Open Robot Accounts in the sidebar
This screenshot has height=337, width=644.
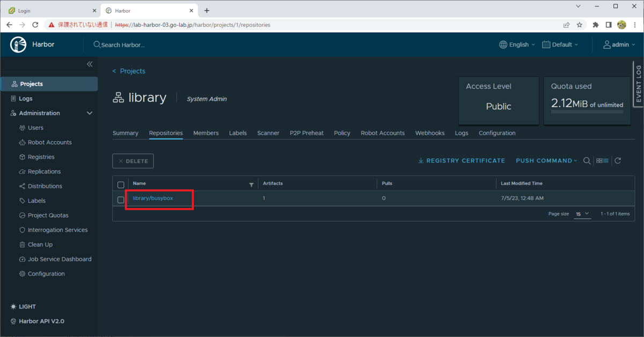point(49,142)
